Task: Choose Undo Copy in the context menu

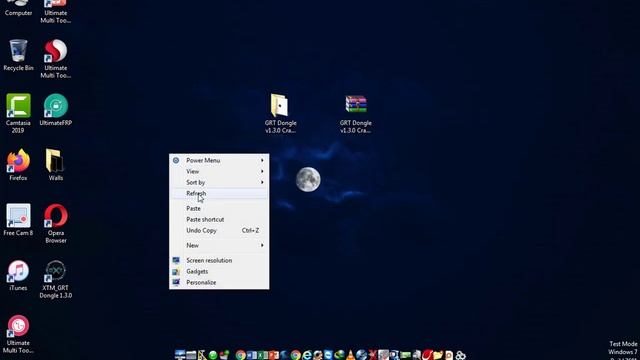Action: [219, 231]
